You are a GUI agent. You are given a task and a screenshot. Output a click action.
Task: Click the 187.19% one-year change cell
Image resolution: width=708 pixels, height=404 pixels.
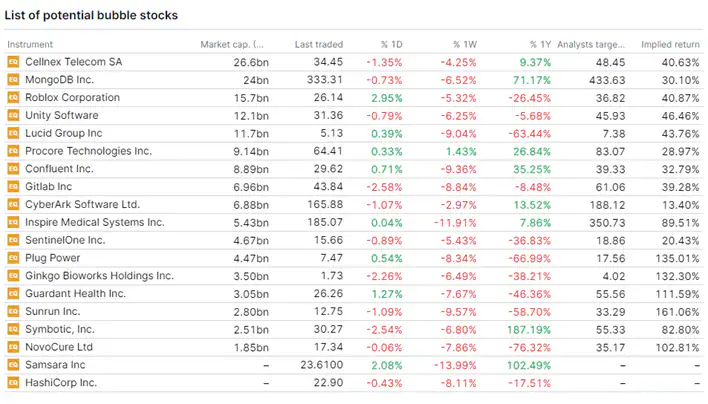click(x=529, y=330)
